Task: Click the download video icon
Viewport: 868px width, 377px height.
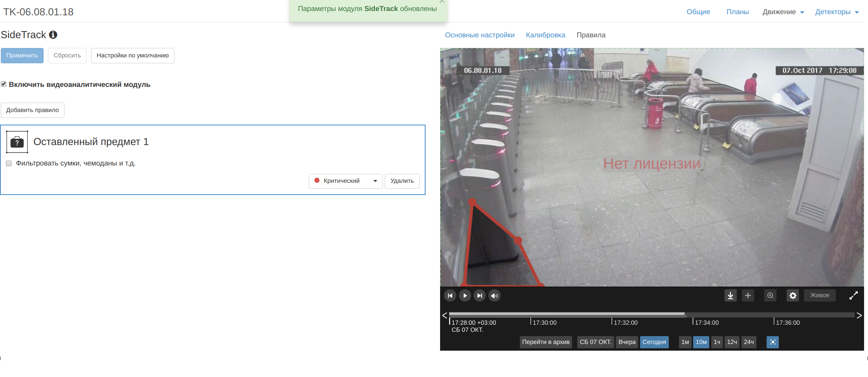Action: coord(730,296)
